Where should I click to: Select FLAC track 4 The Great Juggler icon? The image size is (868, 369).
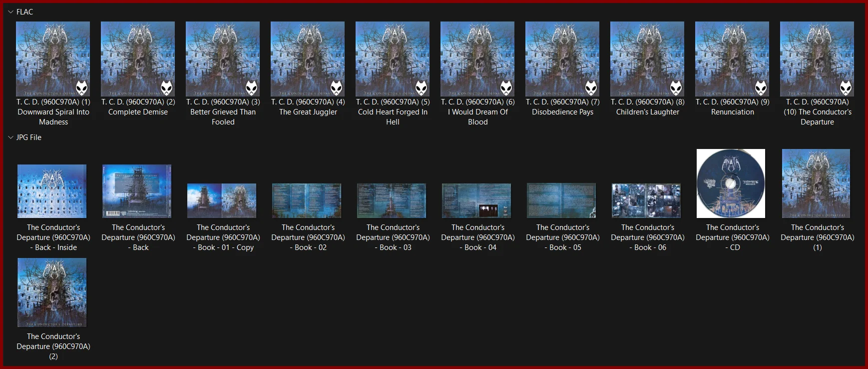coord(308,59)
